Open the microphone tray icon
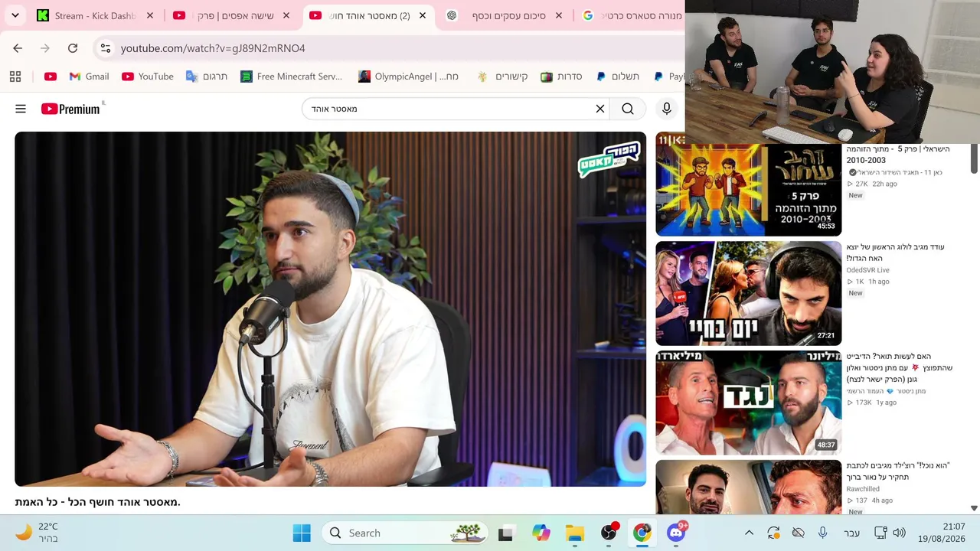Viewport: 980px width, 551px height. click(822, 533)
